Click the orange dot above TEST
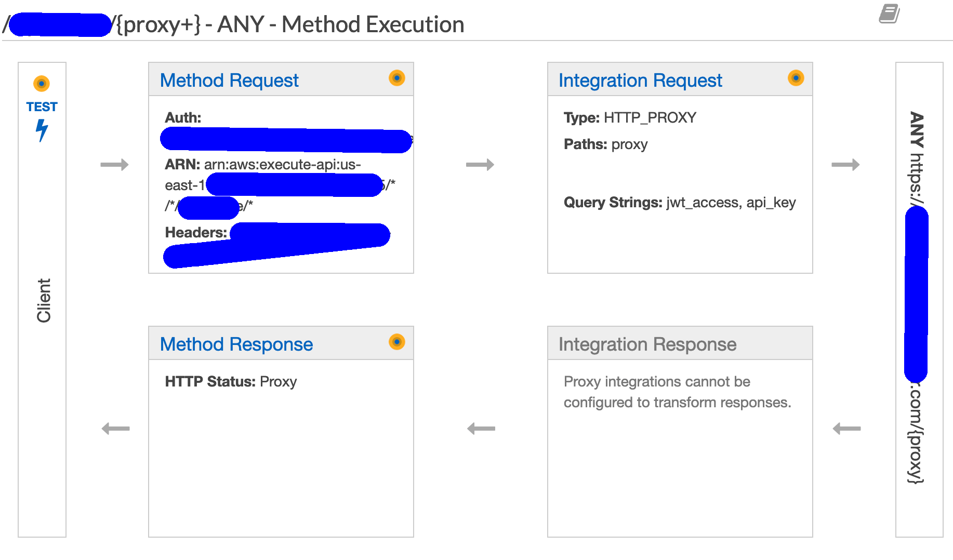 tap(42, 83)
